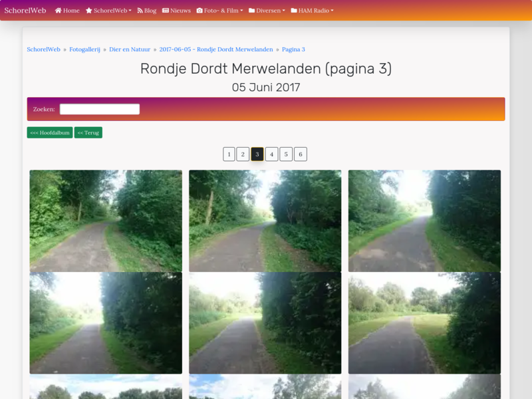Click the RSS feed icon beside Blog
532x399 pixels.
140,11
